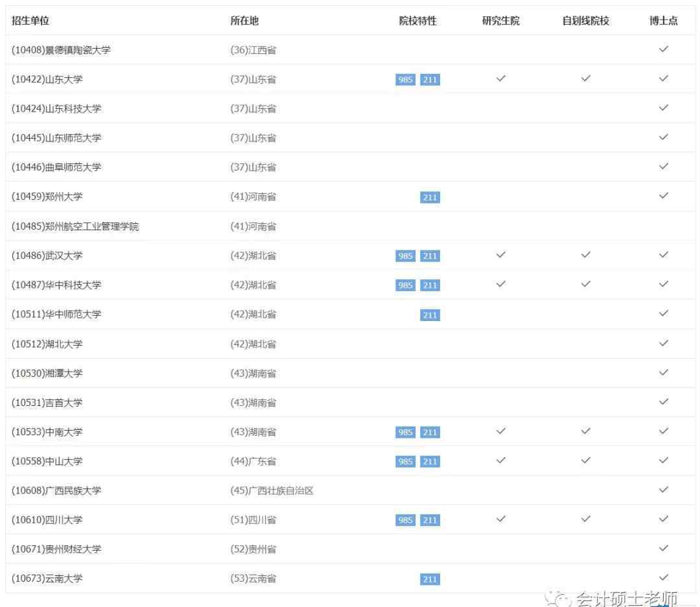The width and height of the screenshot is (700, 607).
Task: Click the 211 badge for 山东大学
Action: [x=430, y=80]
